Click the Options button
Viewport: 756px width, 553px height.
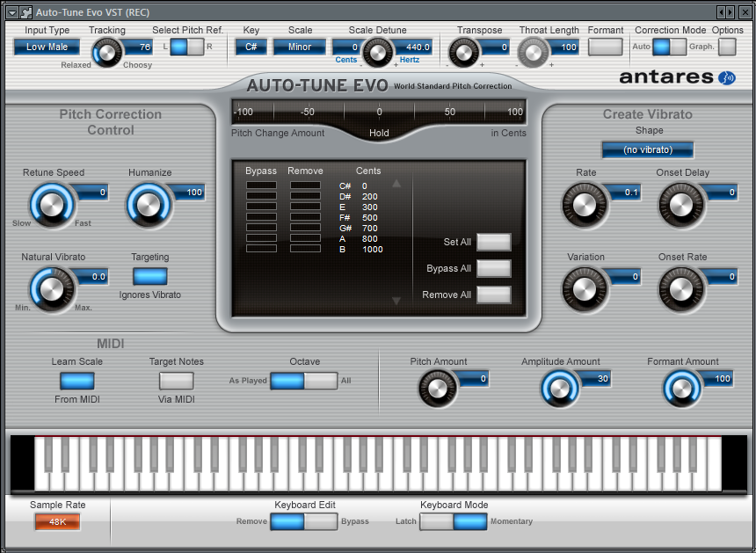coord(727,47)
